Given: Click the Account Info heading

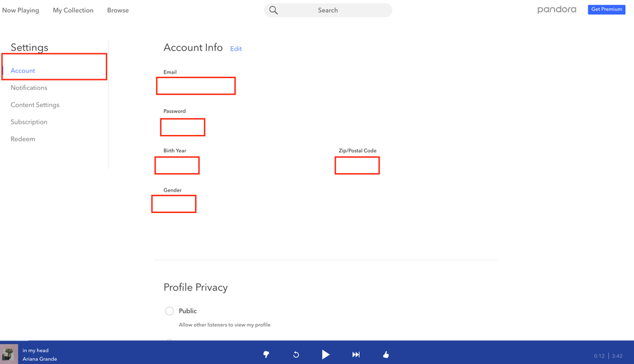Looking at the screenshot, I should click(193, 48).
